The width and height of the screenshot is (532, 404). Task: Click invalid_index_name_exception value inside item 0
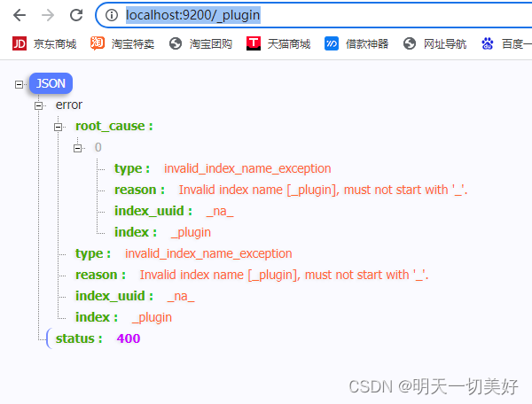[247, 169]
